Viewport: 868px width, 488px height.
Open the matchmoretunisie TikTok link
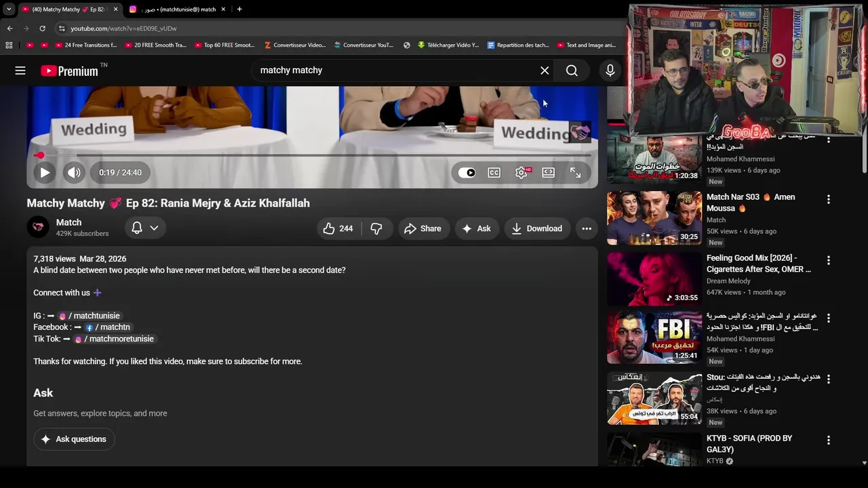pos(114,339)
